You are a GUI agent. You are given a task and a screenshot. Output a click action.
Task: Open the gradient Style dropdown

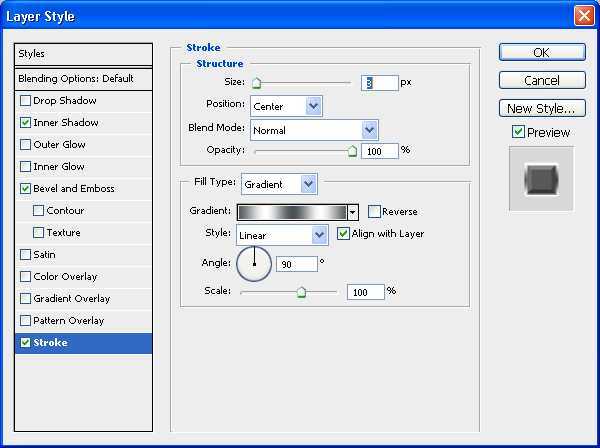click(282, 235)
